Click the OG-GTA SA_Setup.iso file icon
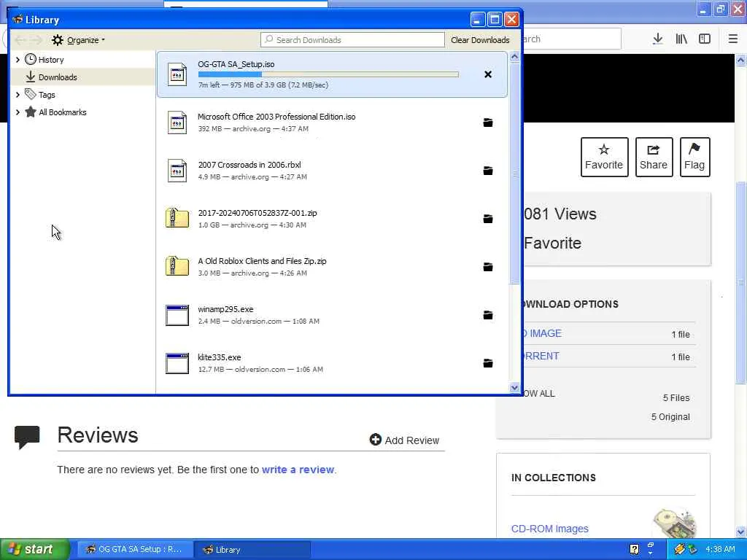Viewport: 747px width, 560px height. click(x=177, y=74)
